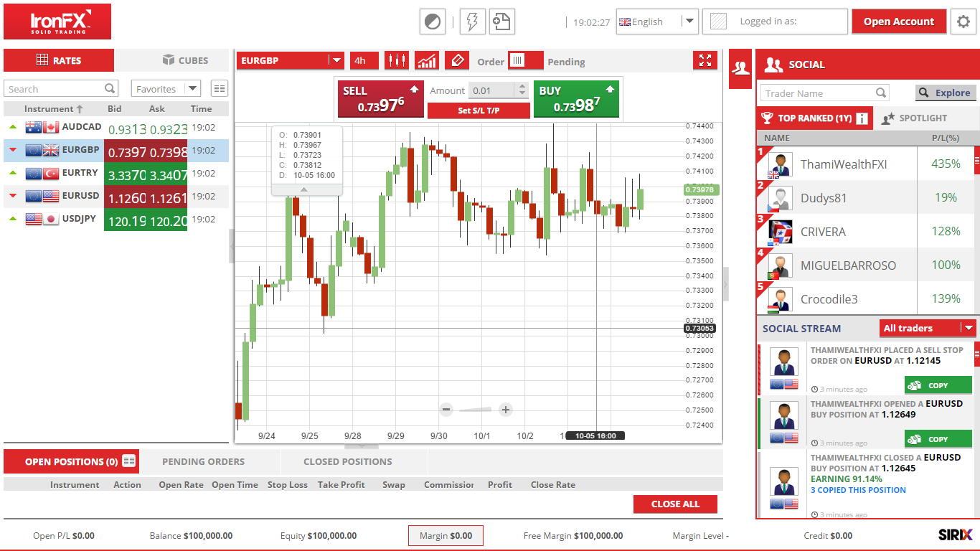Open the Favorites filter dropdown
The height and width of the screenshot is (551, 980).
pyautogui.click(x=166, y=89)
